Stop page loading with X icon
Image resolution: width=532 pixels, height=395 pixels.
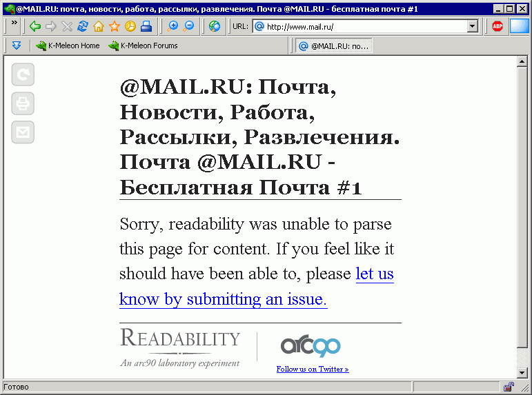[67, 26]
